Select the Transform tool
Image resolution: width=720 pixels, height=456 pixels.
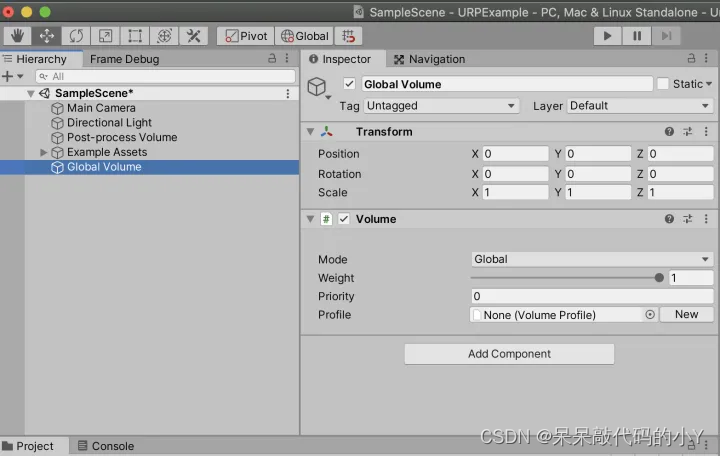pos(164,36)
